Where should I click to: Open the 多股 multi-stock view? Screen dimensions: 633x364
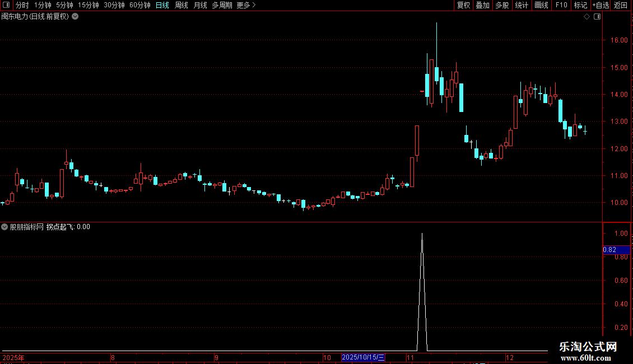click(502, 5)
